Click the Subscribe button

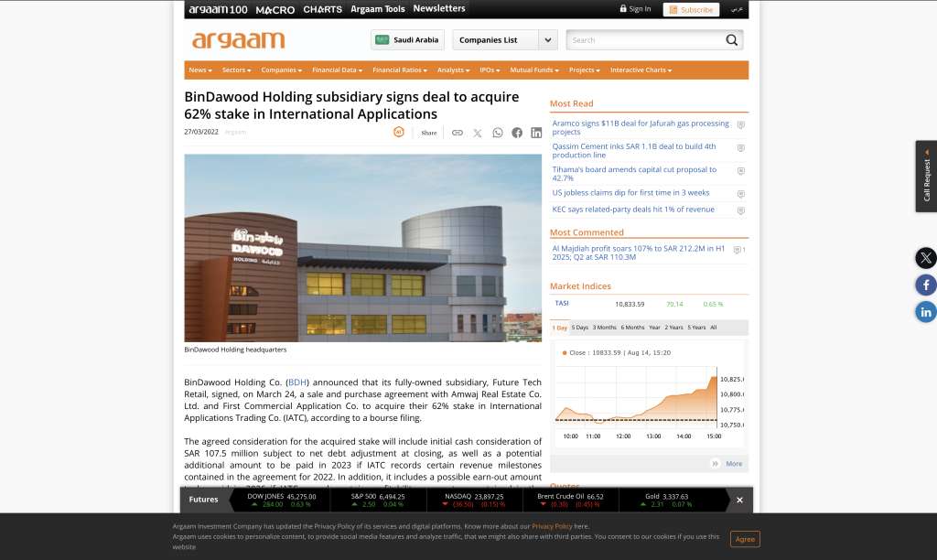691,9
